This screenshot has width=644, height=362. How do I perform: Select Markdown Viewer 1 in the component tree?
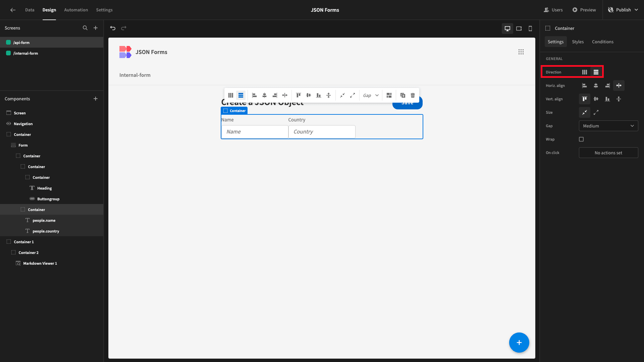click(x=52, y=263)
